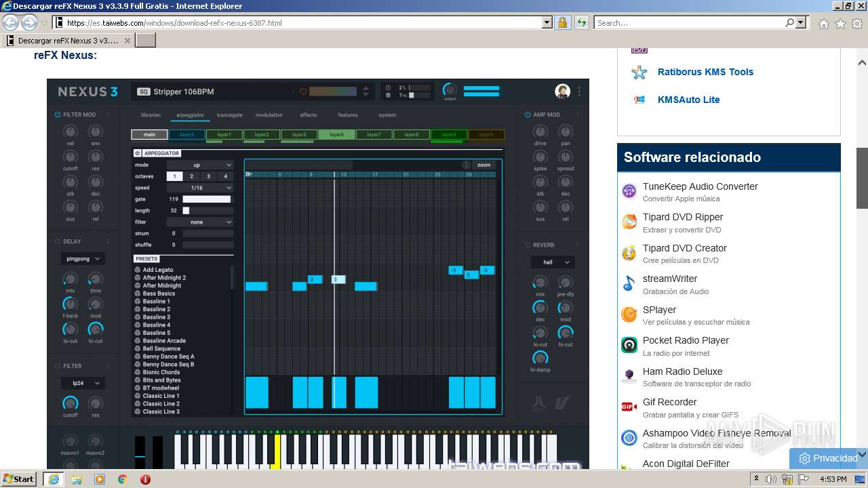Image resolution: width=868 pixels, height=488 pixels.
Task: Toggle the Arpeggiator power button
Action: tap(138, 153)
